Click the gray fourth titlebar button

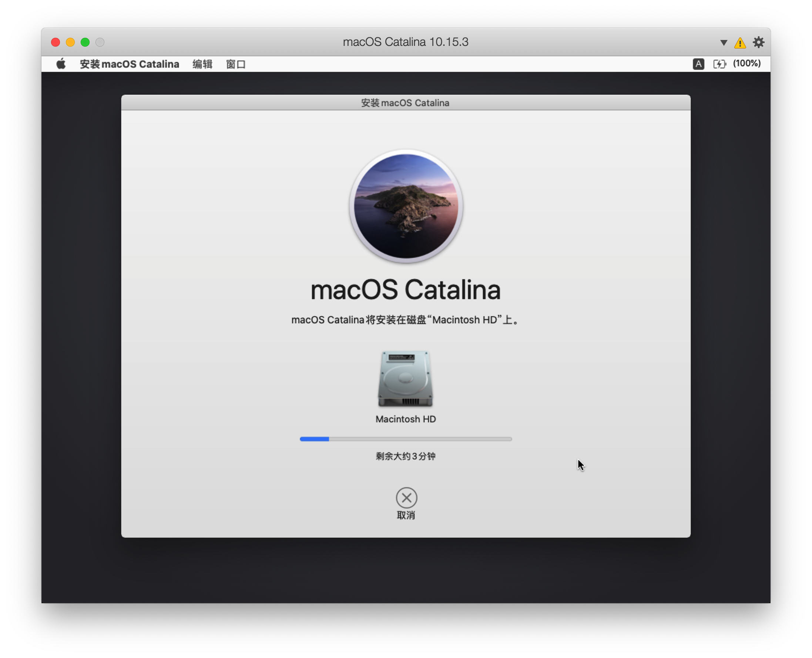100,42
